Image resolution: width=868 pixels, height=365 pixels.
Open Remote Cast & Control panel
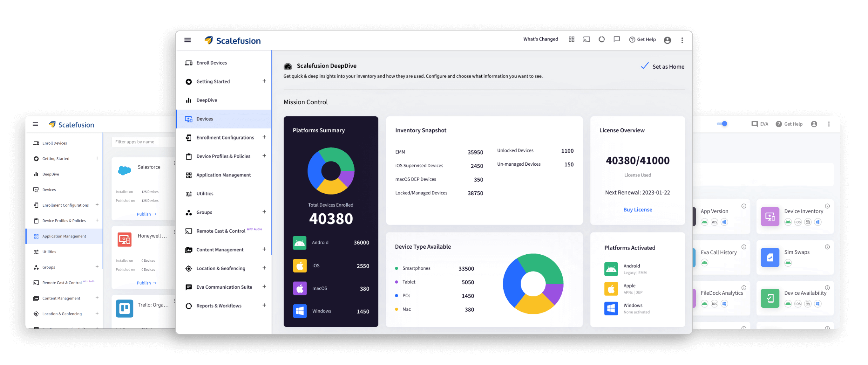pyautogui.click(x=221, y=231)
